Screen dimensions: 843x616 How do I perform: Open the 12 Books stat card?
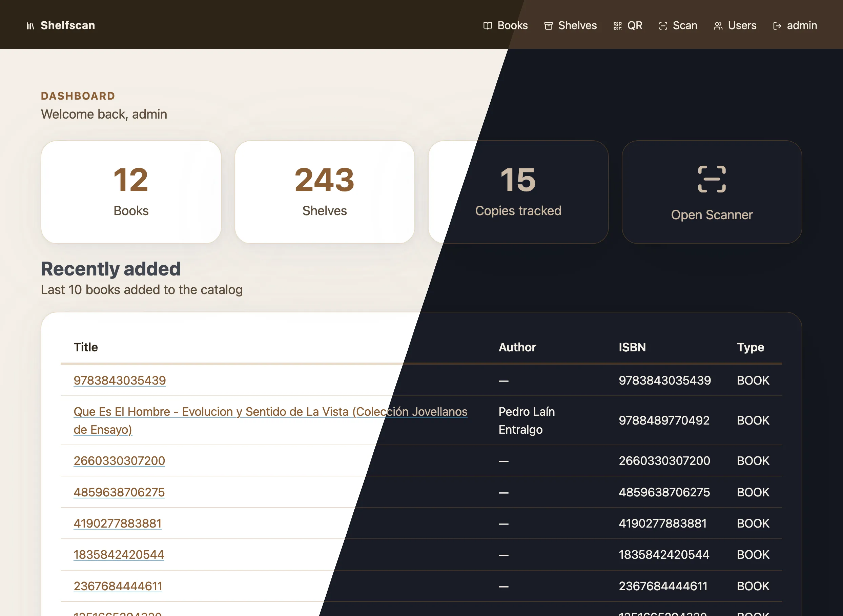click(131, 192)
